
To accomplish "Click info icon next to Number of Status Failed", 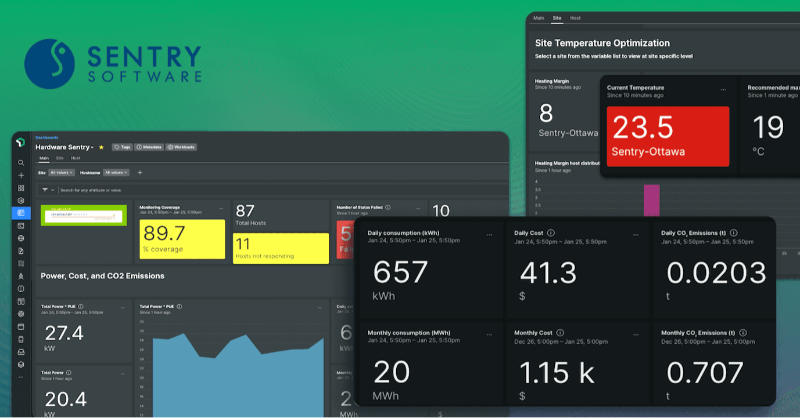I will click(x=388, y=207).
